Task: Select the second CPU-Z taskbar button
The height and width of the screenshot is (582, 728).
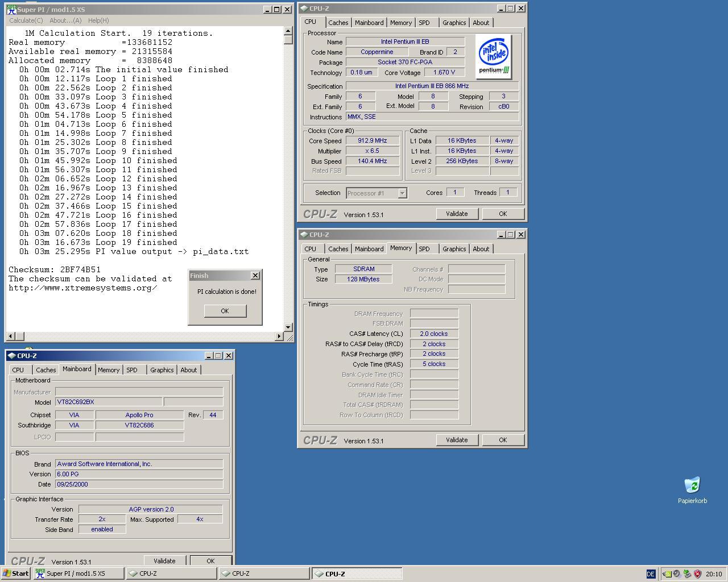Action: click(264, 573)
